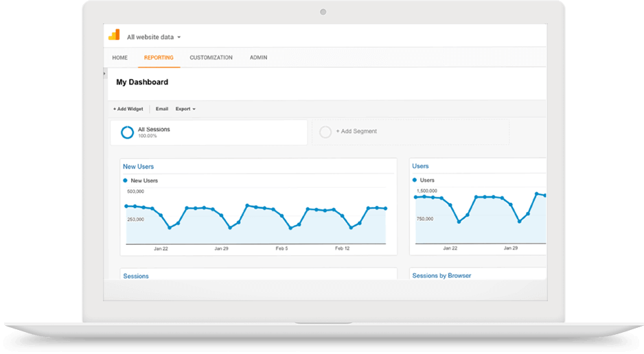The height and width of the screenshot is (354, 644).
Task: Switch to the HOME tab
Action: point(120,58)
